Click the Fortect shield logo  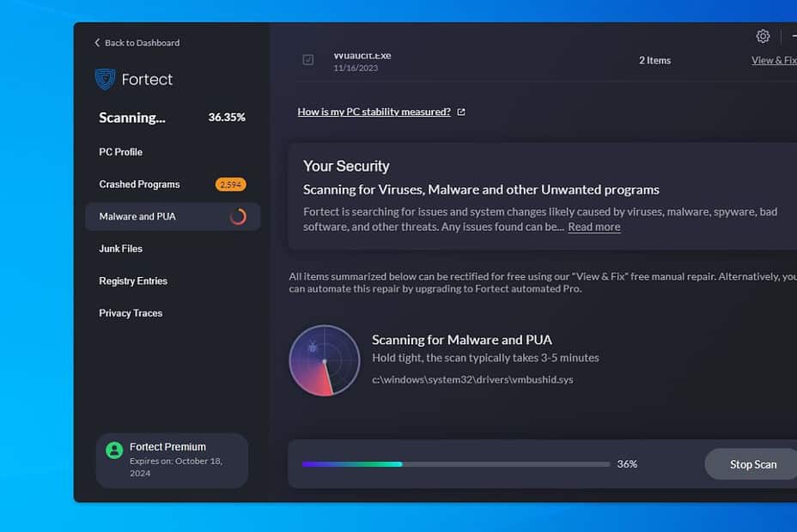click(106, 79)
